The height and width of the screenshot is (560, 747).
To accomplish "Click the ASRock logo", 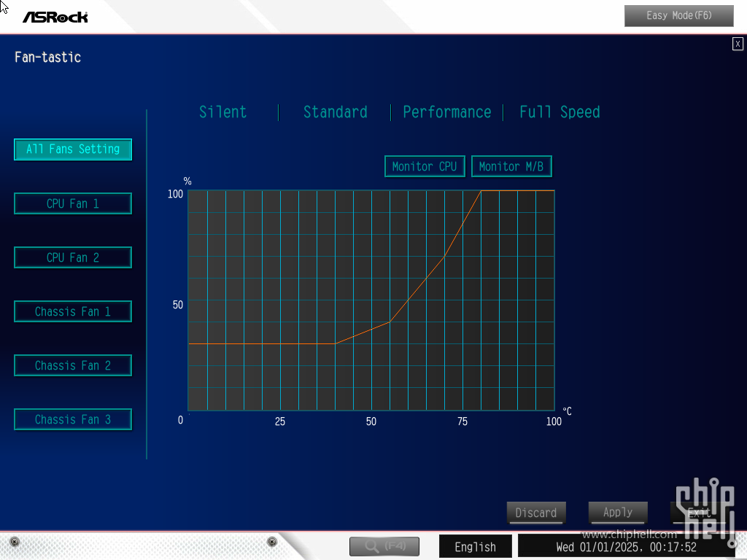I will click(55, 17).
